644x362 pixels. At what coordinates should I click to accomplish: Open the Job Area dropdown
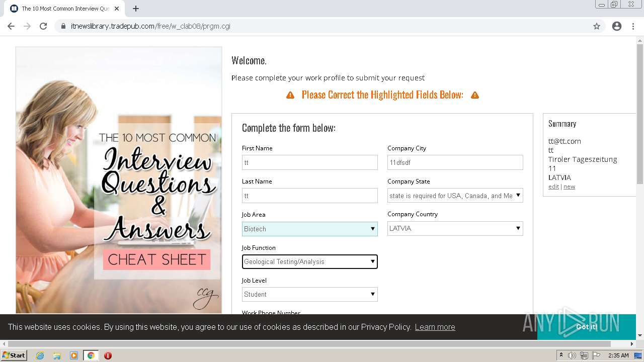pyautogui.click(x=310, y=229)
